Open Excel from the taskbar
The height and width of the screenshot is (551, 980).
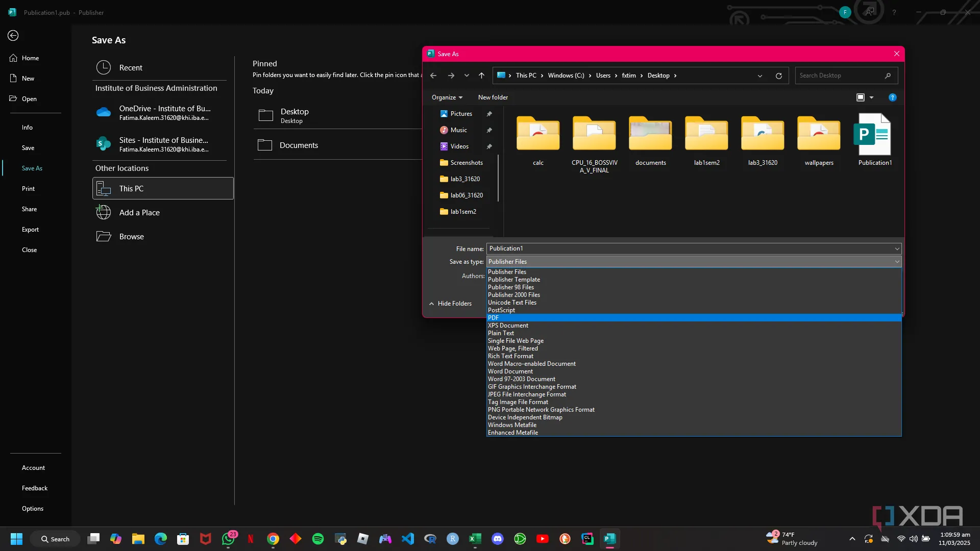tap(475, 539)
